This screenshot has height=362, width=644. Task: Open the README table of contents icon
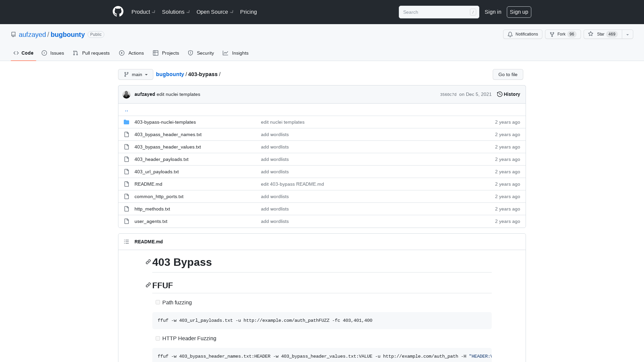126,242
